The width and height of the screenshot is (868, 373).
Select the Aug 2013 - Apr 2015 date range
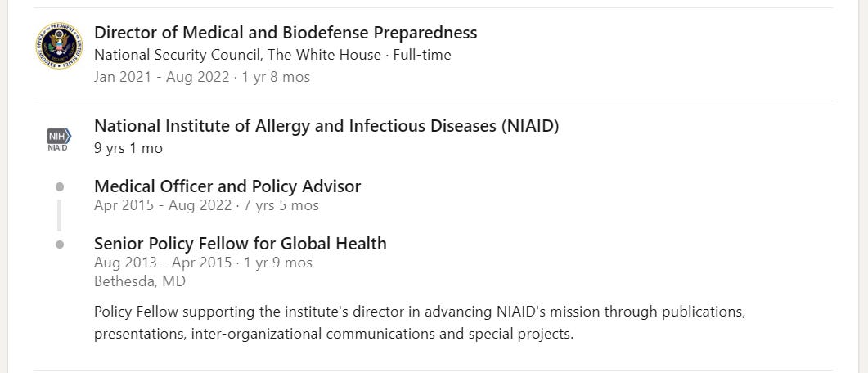(x=163, y=263)
